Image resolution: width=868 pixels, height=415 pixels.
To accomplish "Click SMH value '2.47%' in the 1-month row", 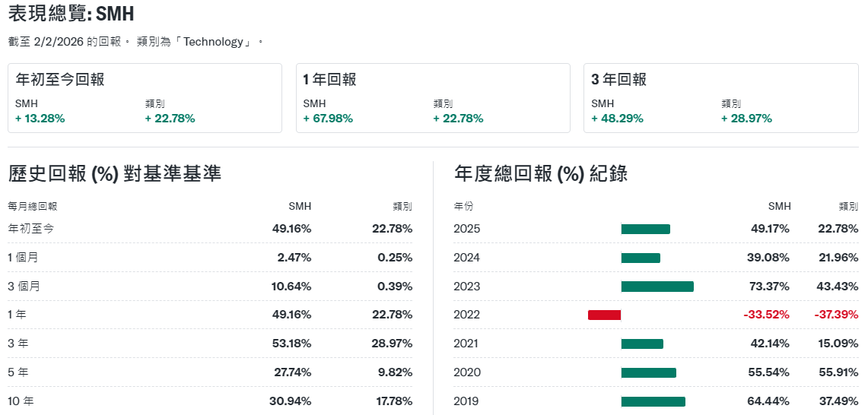I will click(294, 258).
